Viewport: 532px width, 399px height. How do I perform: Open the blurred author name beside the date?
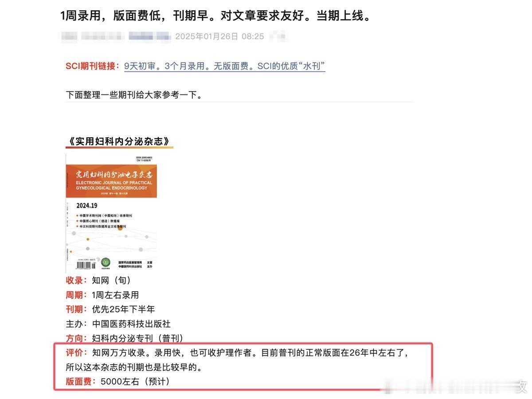point(149,36)
